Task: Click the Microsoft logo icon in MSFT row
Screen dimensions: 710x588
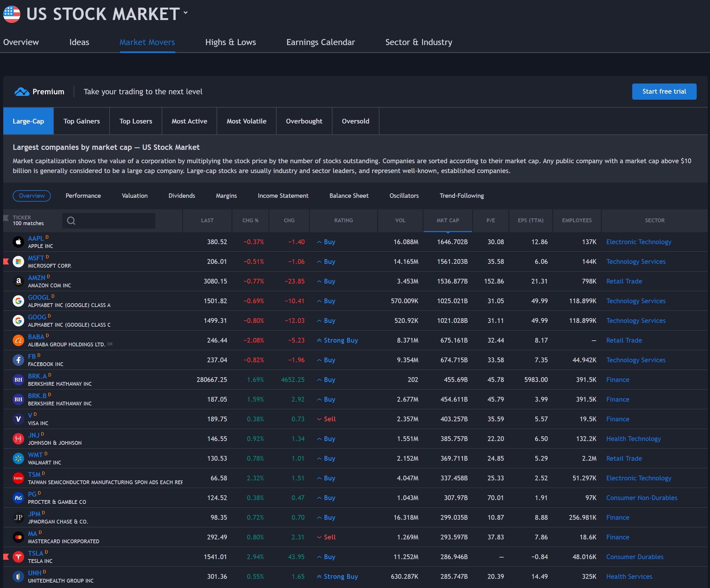Action: tap(18, 261)
